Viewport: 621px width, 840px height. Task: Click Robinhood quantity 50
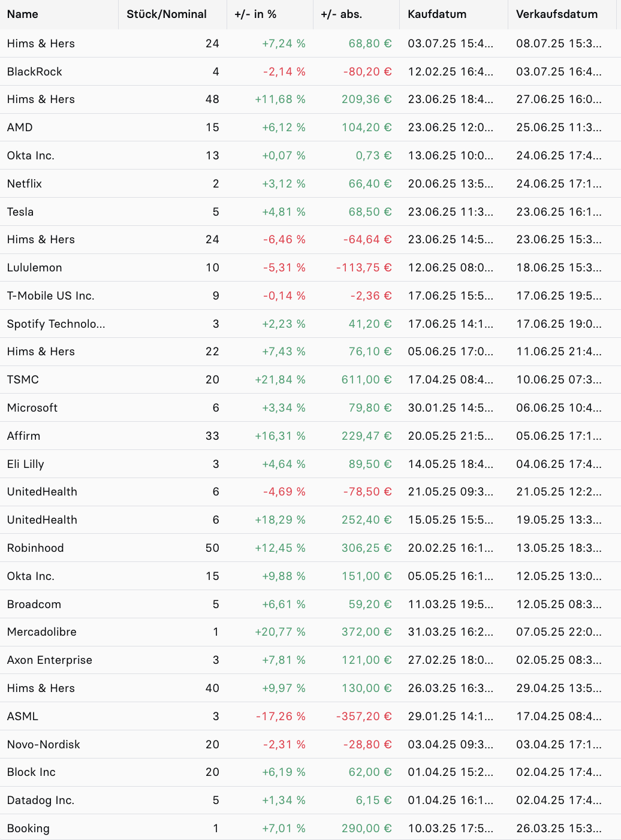coord(212,548)
